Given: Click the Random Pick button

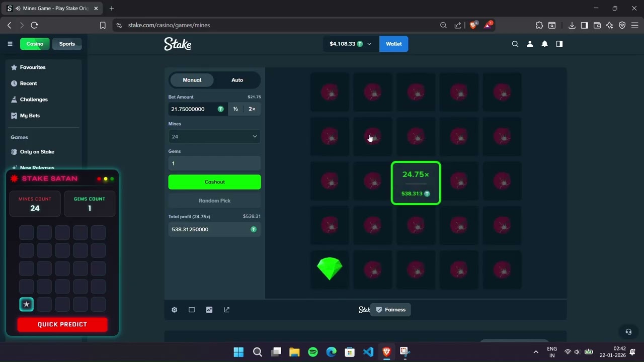Looking at the screenshot, I should point(214,201).
